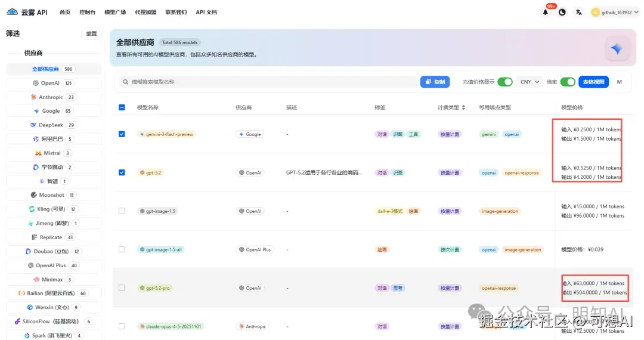Open the CNY currency dropdown
This screenshot has height=340, width=644.
tap(530, 82)
